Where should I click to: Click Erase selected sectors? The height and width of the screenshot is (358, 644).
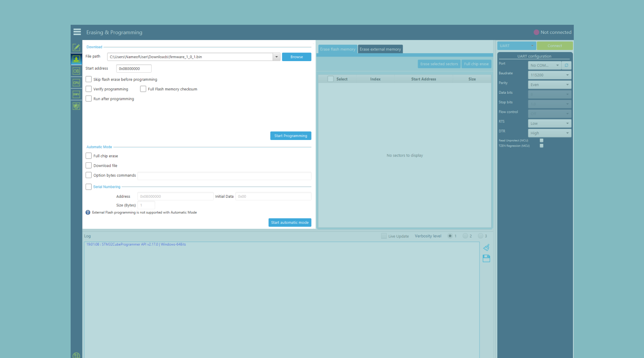click(x=439, y=64)
